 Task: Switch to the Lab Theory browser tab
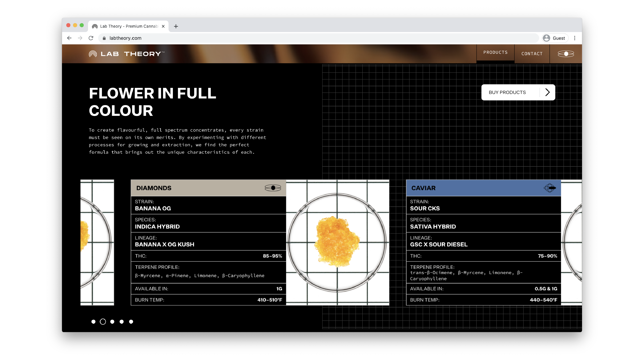(x=128, y=26)
